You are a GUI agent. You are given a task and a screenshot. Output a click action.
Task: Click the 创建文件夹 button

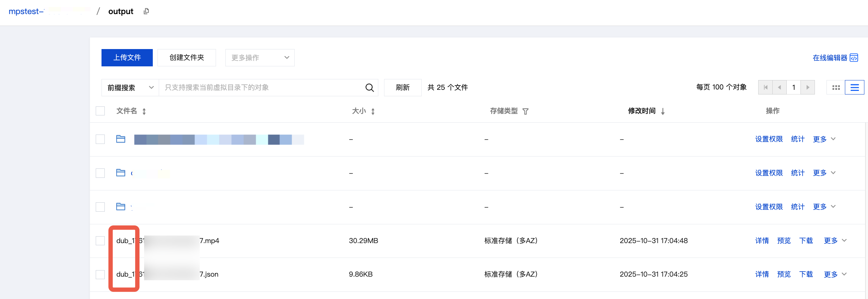pyautogui.click(x=187, y=58)
